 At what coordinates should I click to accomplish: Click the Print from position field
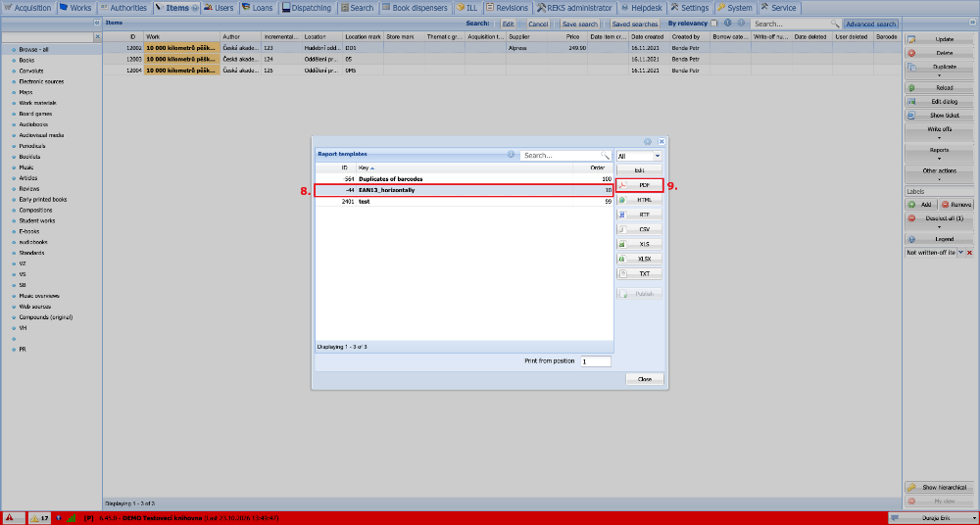pyautogui.click(x=596, y=361)
